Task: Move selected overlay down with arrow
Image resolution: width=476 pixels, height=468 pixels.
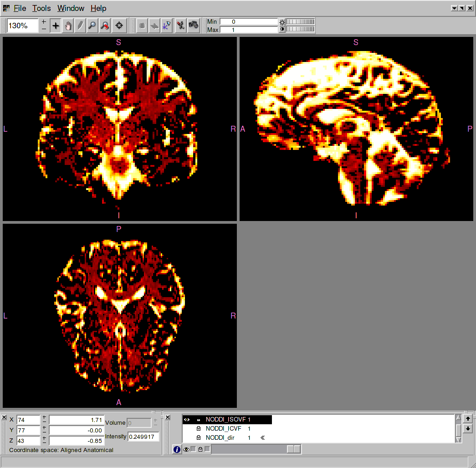Action: 467,429
